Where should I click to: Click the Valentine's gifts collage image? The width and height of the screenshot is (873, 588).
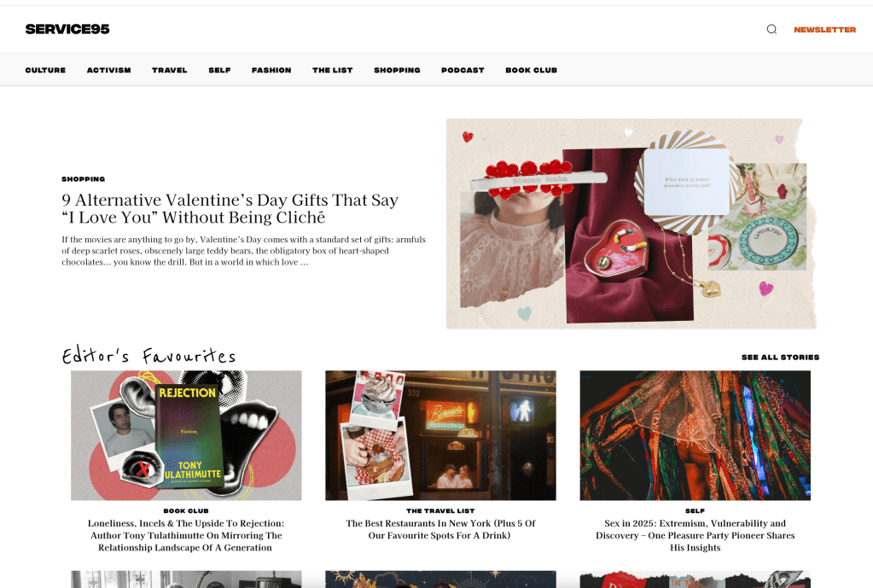[x=631, y=224]
